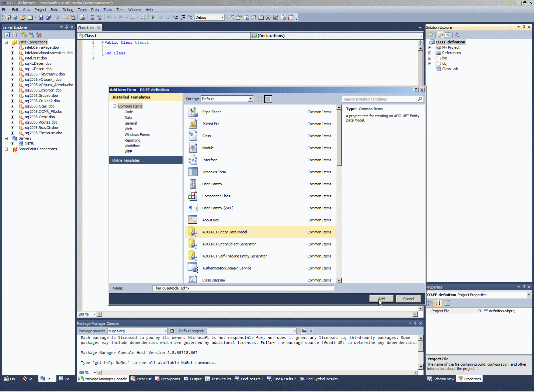Select the About Box template icon

(x=193, y=220)
